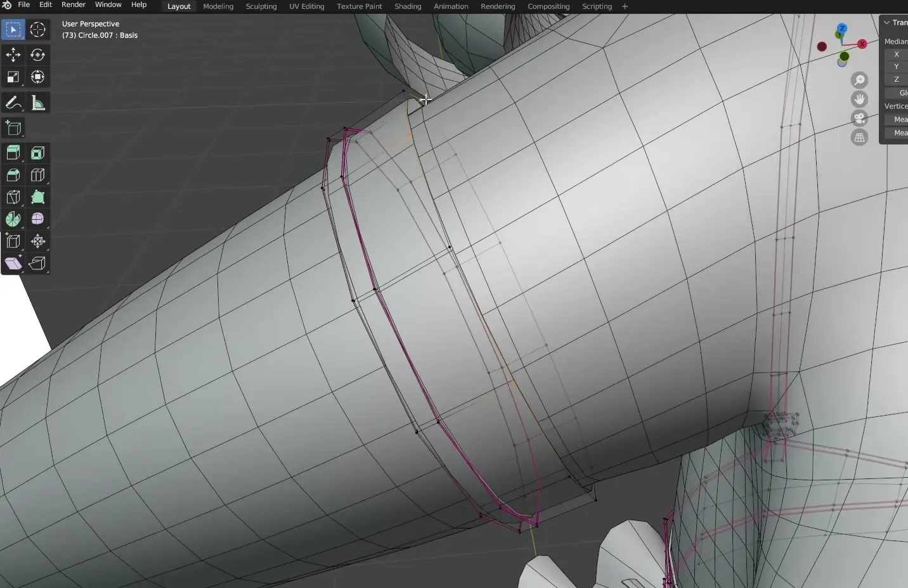The width and height of the screenshot is (908, 588).
Task: Click the Inset Faces tool
Action: click(37, 153)
